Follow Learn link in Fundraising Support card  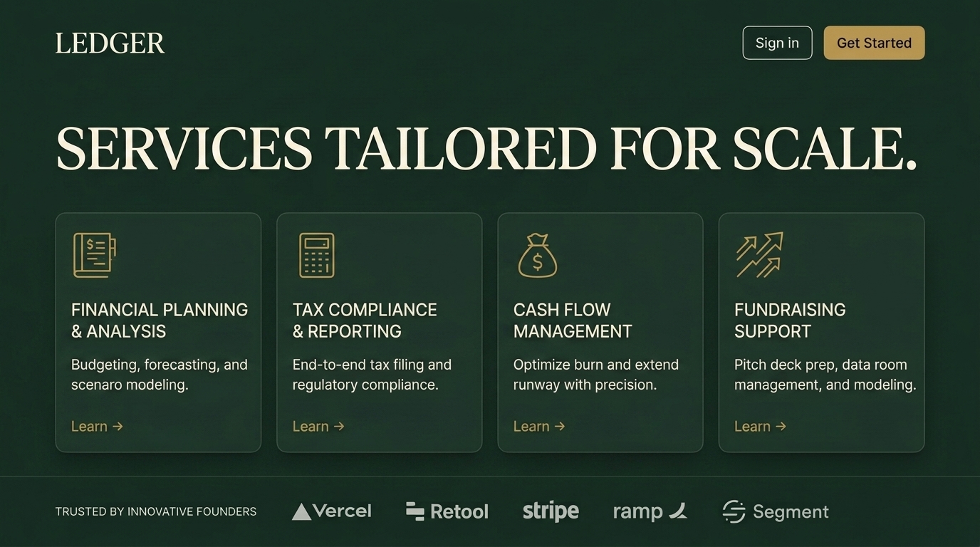760,427
